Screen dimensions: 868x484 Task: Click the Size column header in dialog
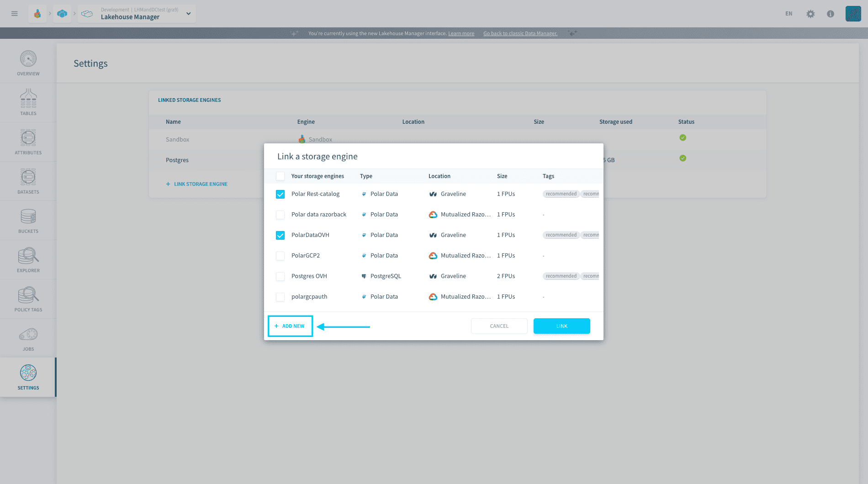pos(502,176)
